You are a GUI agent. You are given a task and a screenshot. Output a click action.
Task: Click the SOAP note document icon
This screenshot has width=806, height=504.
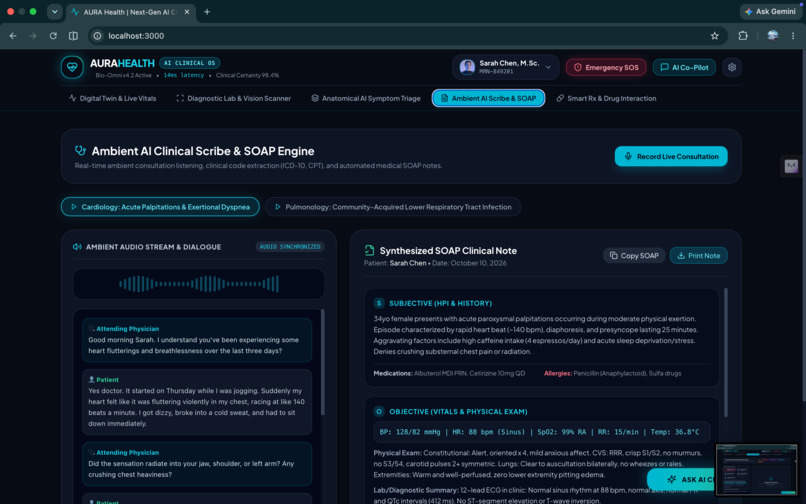pos(369,250)
